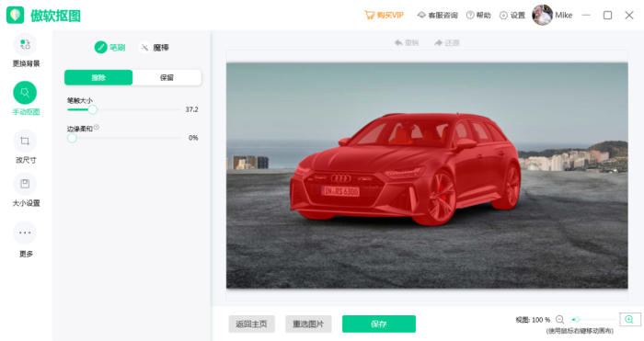The image size is (644, 341).
Task: Open the 更多 more options icon
Action: coord(25,233)
